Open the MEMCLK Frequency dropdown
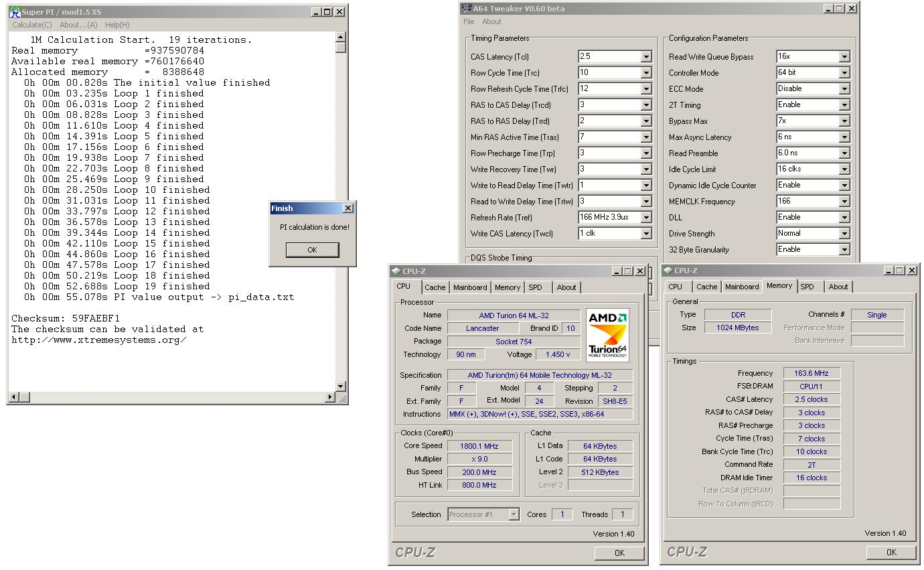The image size is (924, 570). (x=844, y=202)
